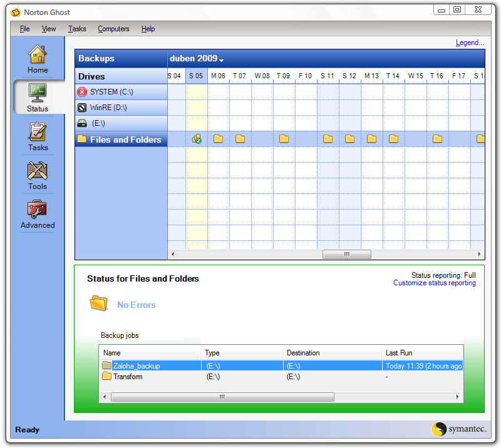Viewport: 501px width, 448px height.
Task: Click the W 08 date column header
Action: (x=262, y=76)
